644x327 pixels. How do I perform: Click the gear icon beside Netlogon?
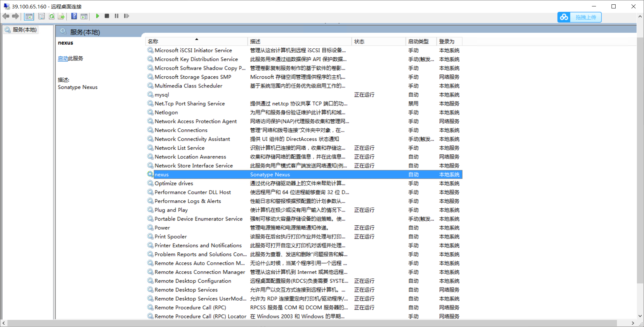tap(150, 112)
